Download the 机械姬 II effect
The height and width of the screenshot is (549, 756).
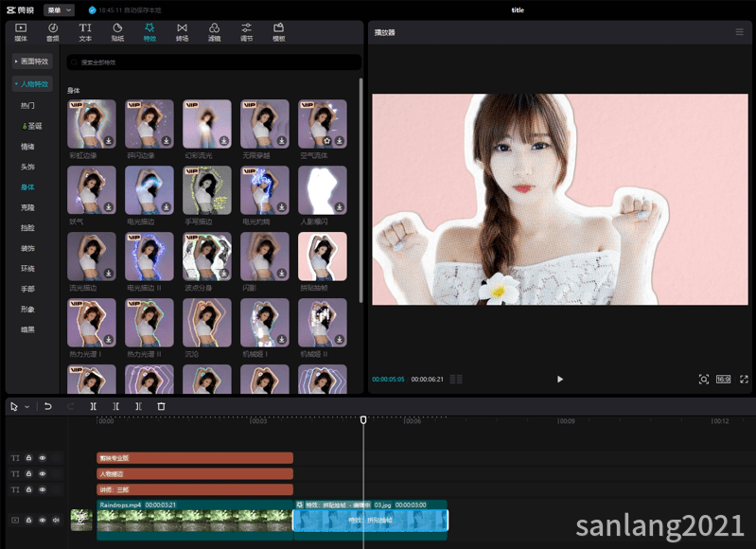[340, 340]
